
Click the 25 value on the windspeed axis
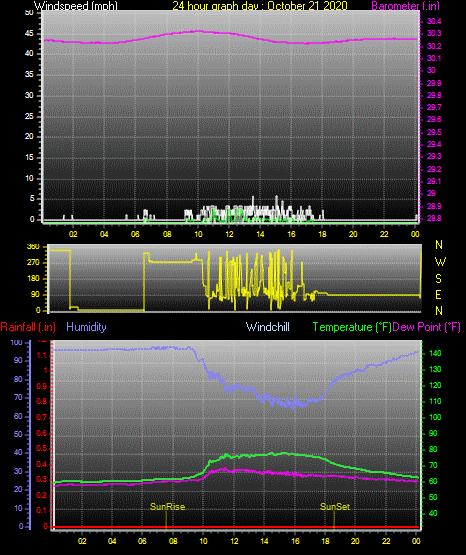[29, 116]
